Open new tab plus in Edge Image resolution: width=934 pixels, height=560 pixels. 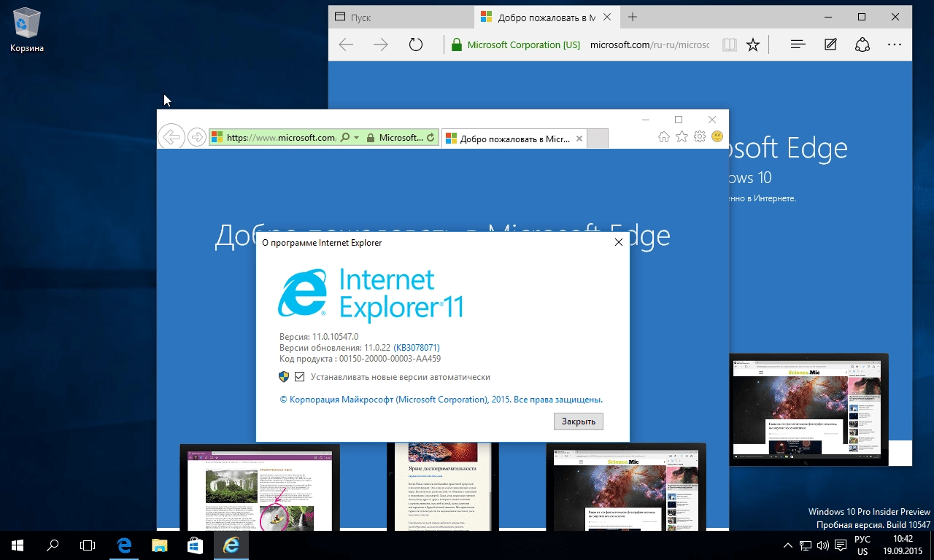(x=632, y=17)
